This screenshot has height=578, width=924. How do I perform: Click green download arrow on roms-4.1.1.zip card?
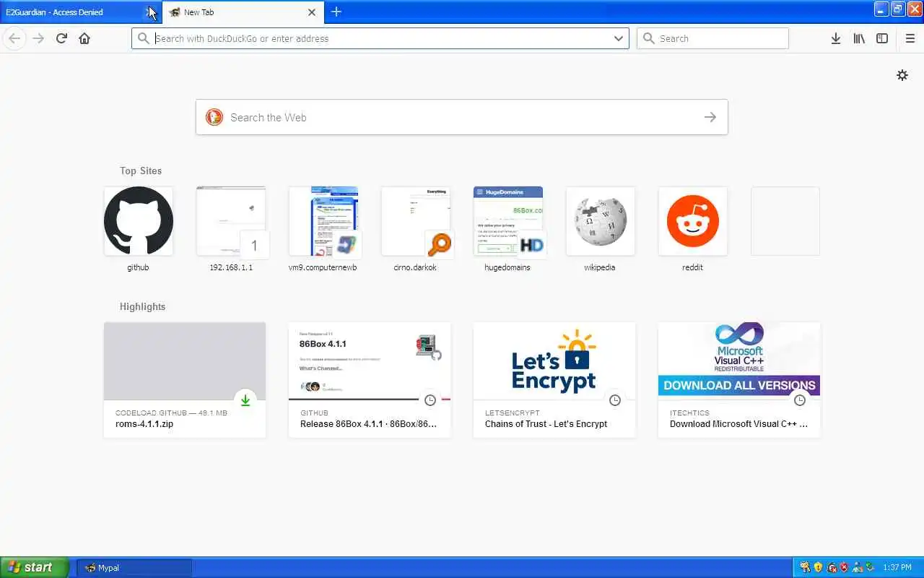click(x=245, y=400)
